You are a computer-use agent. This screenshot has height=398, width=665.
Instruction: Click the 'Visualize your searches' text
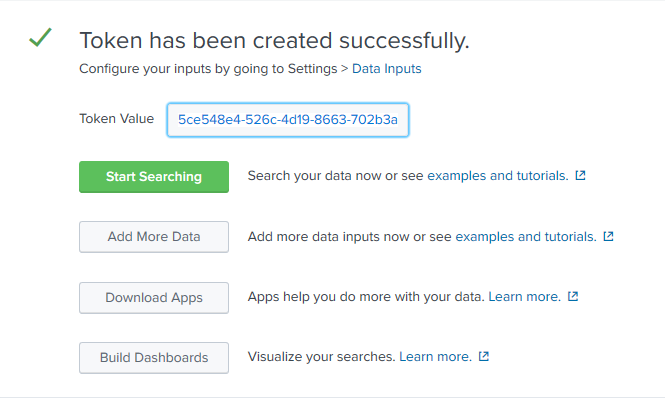(x=321, y=356)
